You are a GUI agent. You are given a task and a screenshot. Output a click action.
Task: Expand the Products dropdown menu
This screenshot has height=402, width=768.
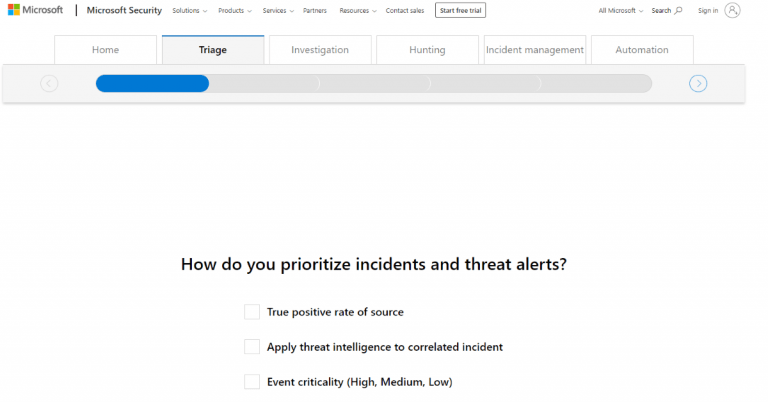(235, 11)
